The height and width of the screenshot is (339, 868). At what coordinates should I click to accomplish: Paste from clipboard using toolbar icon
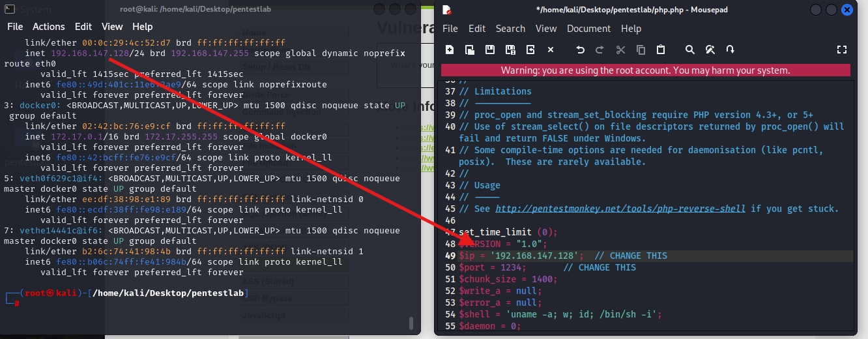click(661, 50)
